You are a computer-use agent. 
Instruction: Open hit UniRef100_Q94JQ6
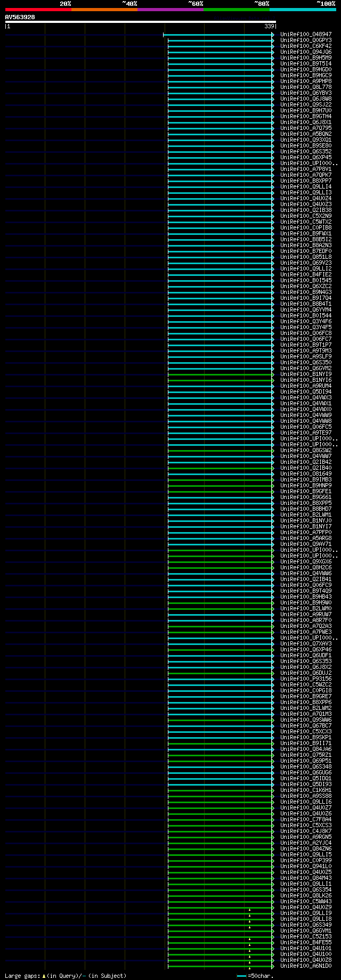coord(306,52)
